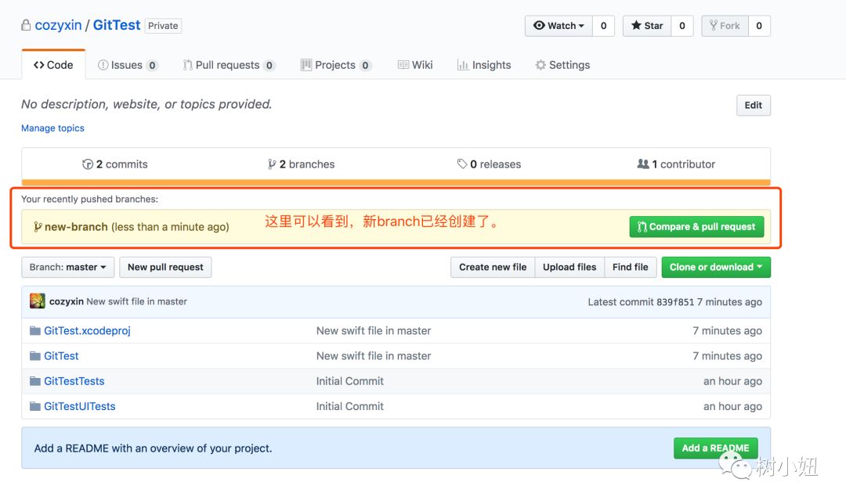
Task: Star the repository
Action: point(647,25)
